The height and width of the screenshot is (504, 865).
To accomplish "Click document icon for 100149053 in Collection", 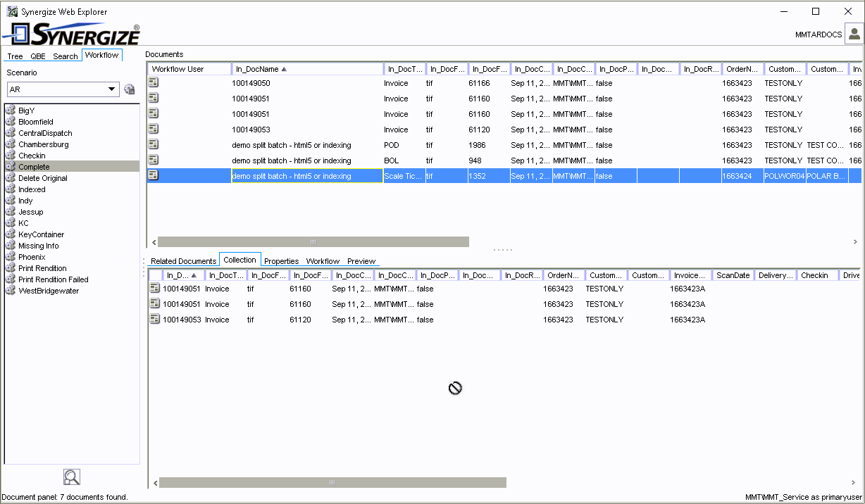I will (x=155, y=319).
